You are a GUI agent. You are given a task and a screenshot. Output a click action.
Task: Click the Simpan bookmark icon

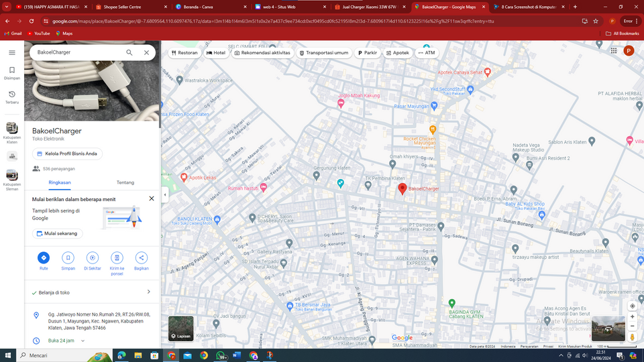68,257
